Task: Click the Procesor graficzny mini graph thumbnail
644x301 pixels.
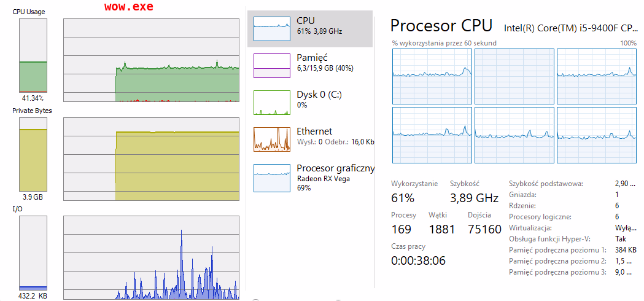Action: pos(272,178)
